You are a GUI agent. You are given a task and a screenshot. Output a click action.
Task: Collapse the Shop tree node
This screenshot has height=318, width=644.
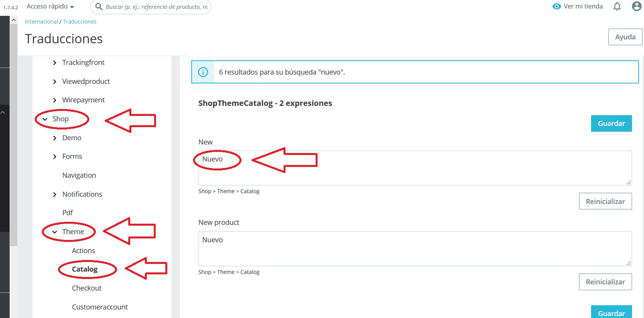tap(45, 119)
